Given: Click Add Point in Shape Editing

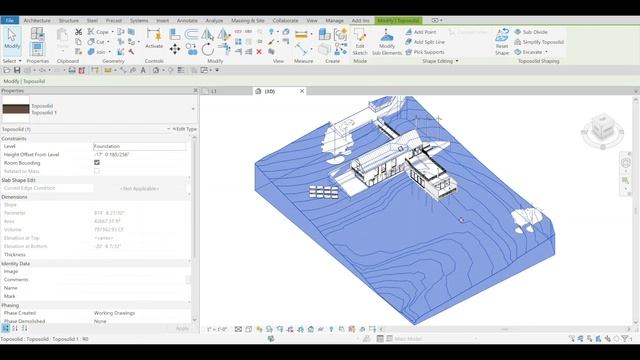Looking at the screenshot, I should tap(420, 32).
